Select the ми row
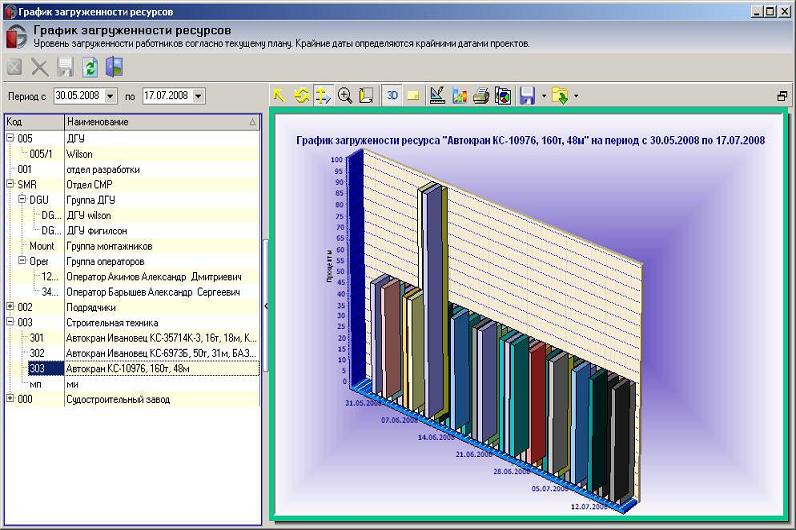This screenshot has height=530, width=796. pos(132,384)
